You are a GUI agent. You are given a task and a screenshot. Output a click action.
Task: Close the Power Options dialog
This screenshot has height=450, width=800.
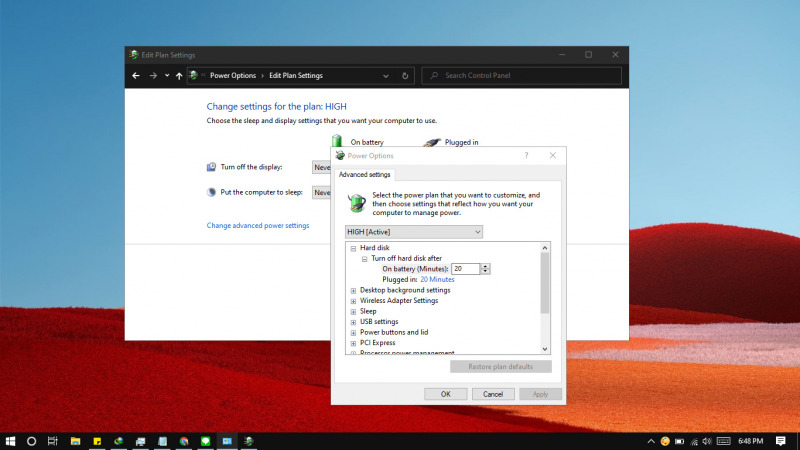click(x=553, y=156)
